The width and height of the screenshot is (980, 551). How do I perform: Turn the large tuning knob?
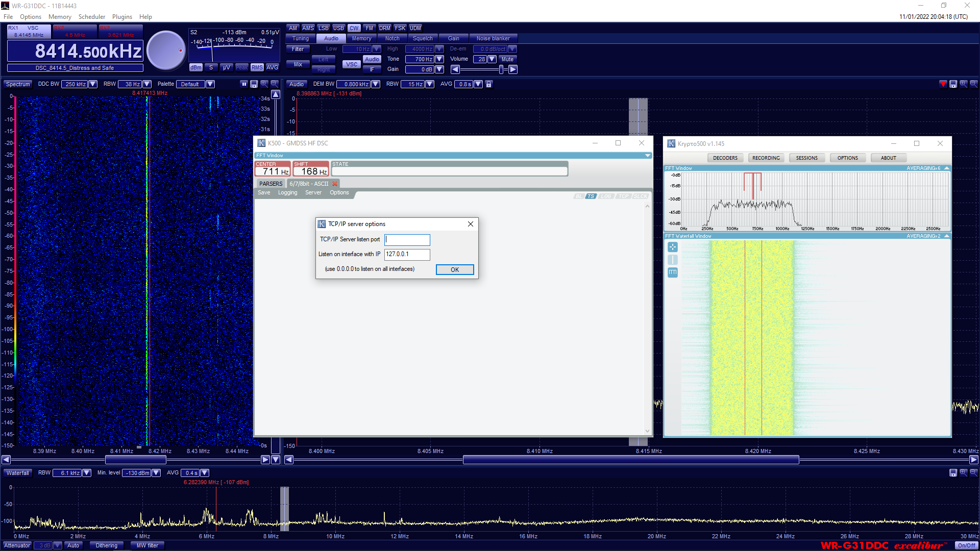click(x=166, y=51)
